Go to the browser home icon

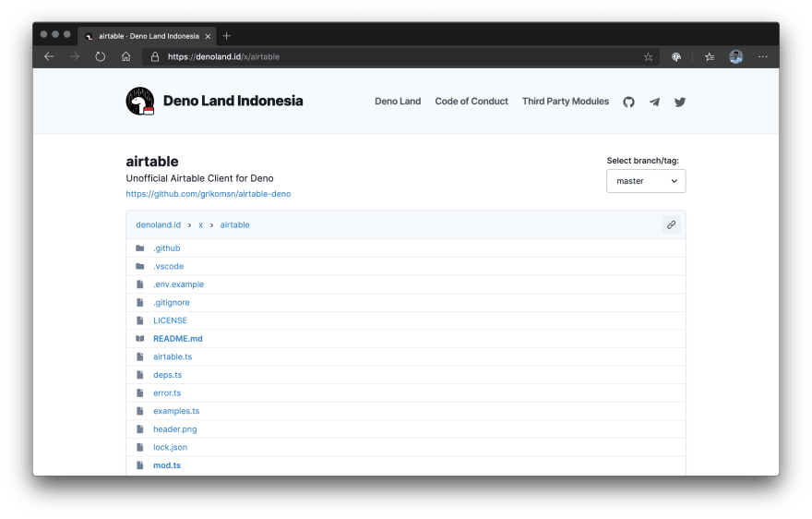[x=125, y=56]
